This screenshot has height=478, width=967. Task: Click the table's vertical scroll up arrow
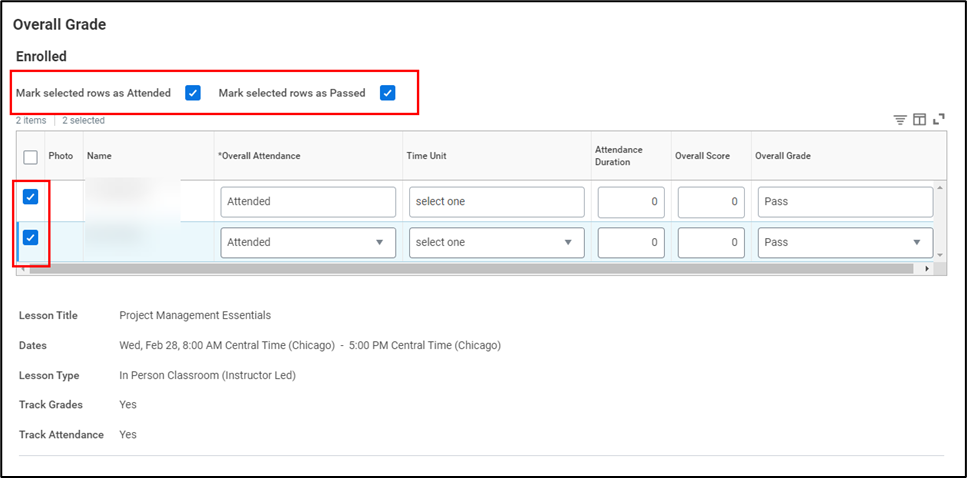[939, 188]
